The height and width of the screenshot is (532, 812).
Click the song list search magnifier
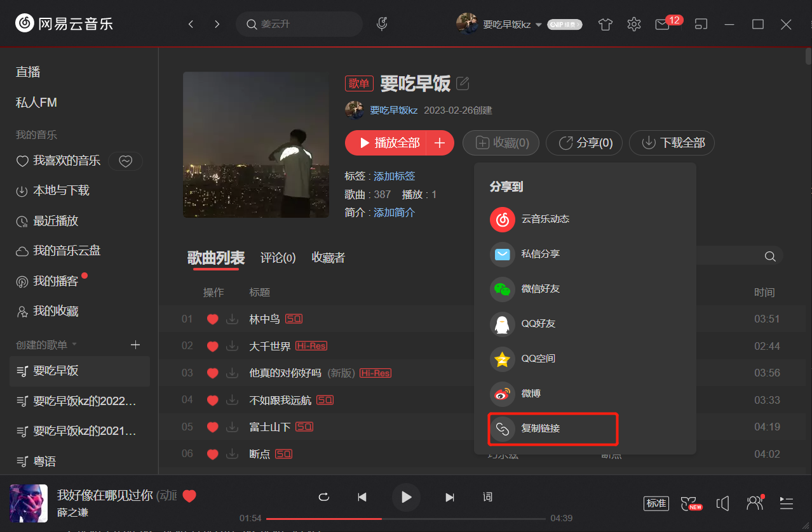coord(770,256)
